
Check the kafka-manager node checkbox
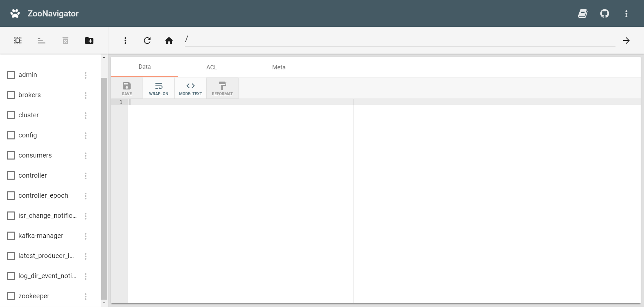point(11,236)
